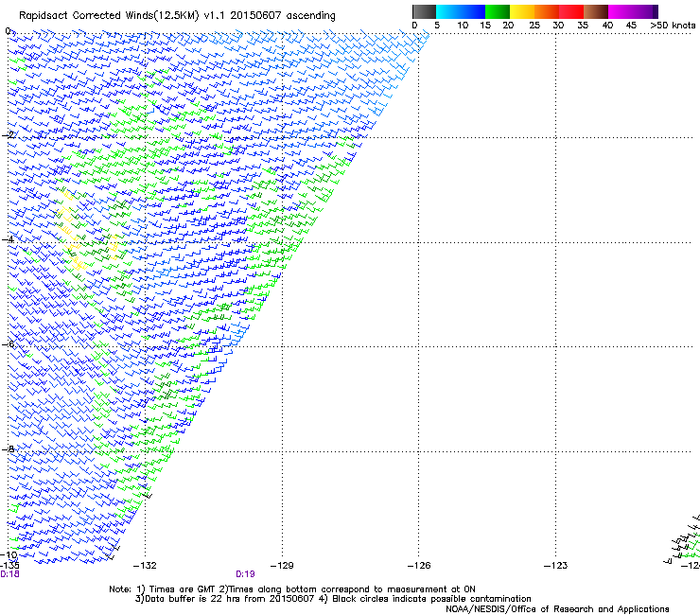Click the '-135' longitude axis label
The image size is (700, 615).
[x=9, y=566]
